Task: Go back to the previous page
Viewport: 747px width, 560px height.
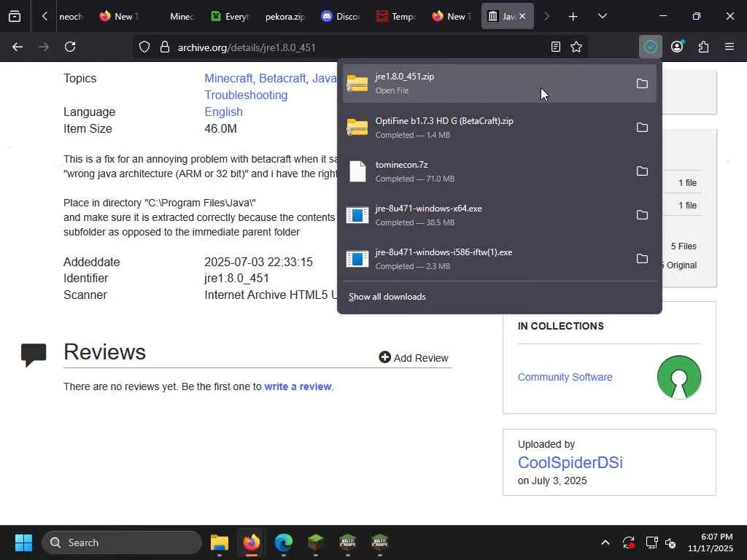Action: point(18,47)
